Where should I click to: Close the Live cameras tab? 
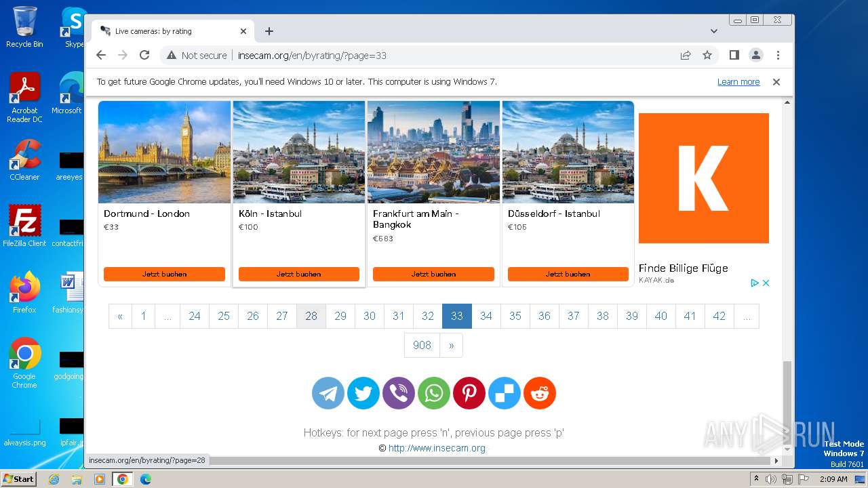coord(243,31)
